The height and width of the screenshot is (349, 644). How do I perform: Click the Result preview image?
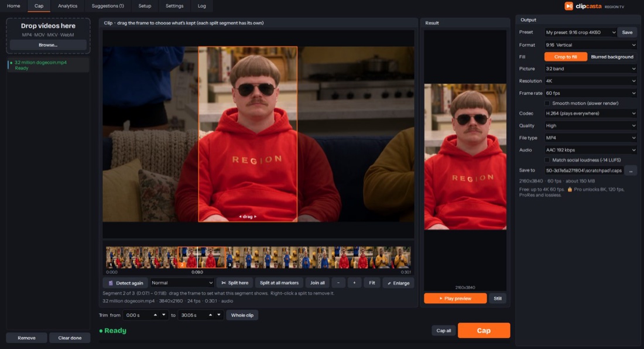[x=465, y=157]
